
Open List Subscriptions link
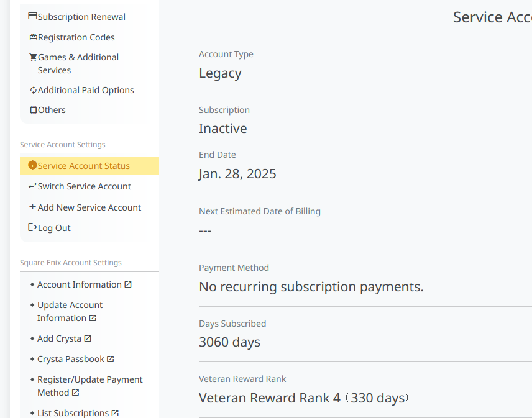[x=73, y=413]
